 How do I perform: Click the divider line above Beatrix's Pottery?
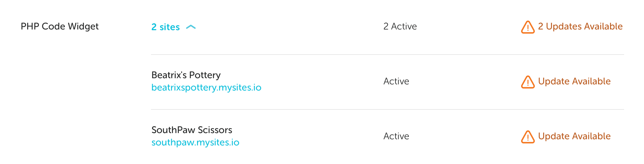point(387,55)
